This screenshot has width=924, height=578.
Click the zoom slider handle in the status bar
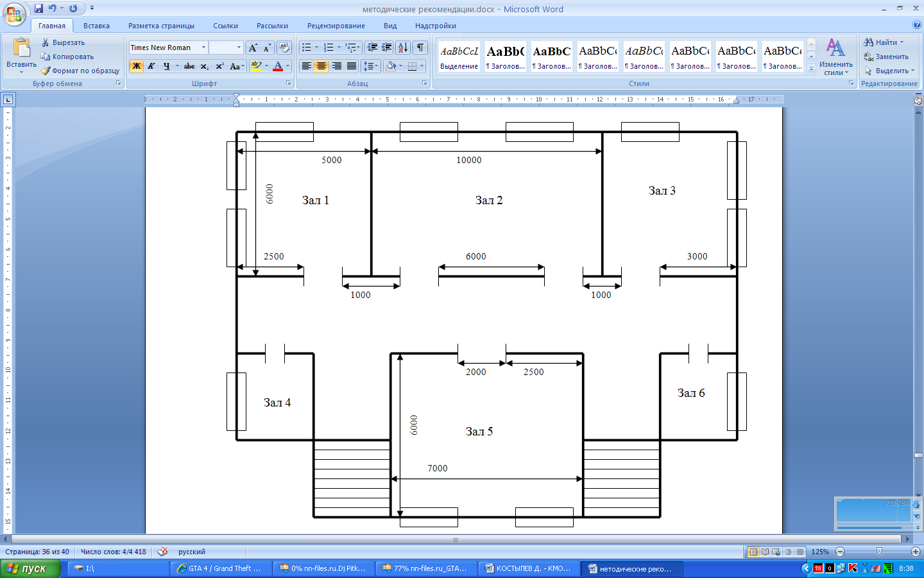click(x=879, y=552)
